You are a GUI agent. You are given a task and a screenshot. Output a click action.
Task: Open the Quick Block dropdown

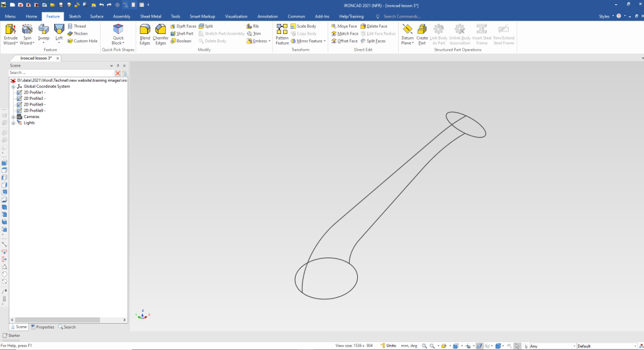(118, 43)
